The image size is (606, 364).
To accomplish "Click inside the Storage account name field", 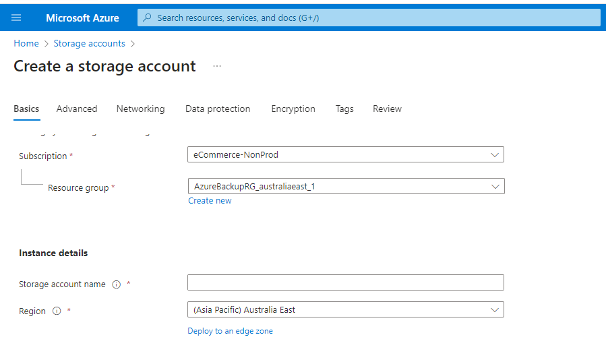I will (x=346, y=282).
